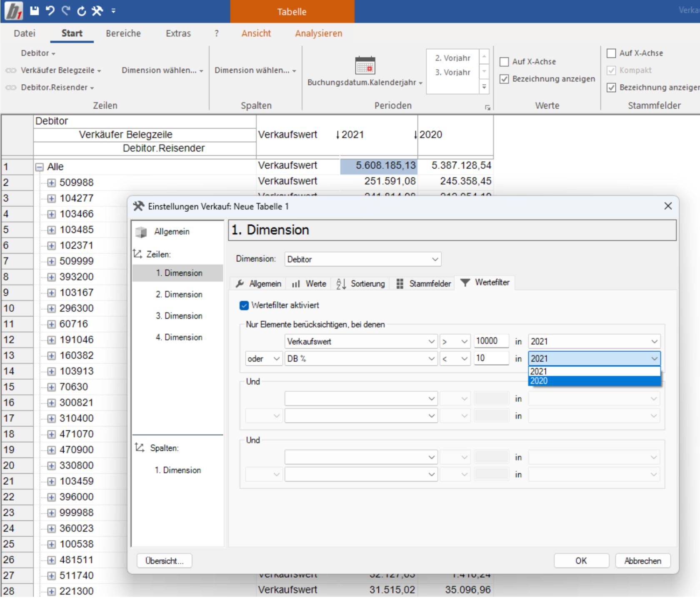Click the 10000 threshold input field
Viewport: 700px width, 598px height.
(491, 341)
